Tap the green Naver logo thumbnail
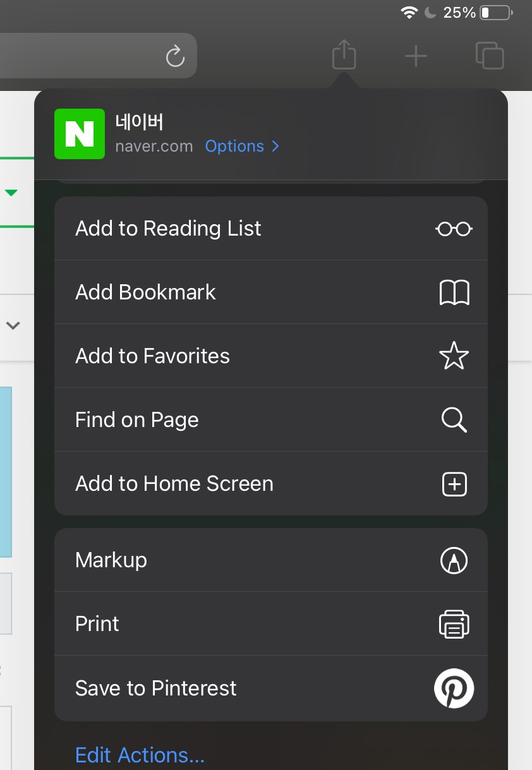The width and height of the screenshot is (532, 770). pos(80,134)
